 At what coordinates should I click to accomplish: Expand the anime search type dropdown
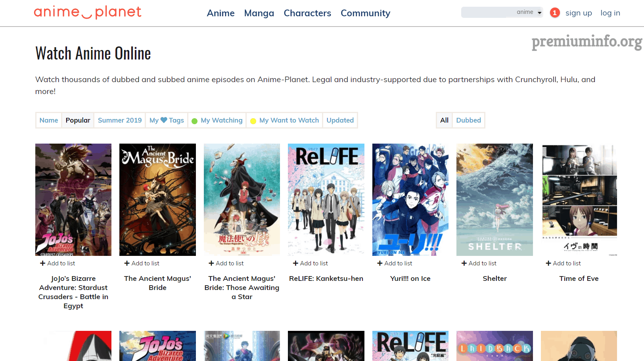point(529,12)
